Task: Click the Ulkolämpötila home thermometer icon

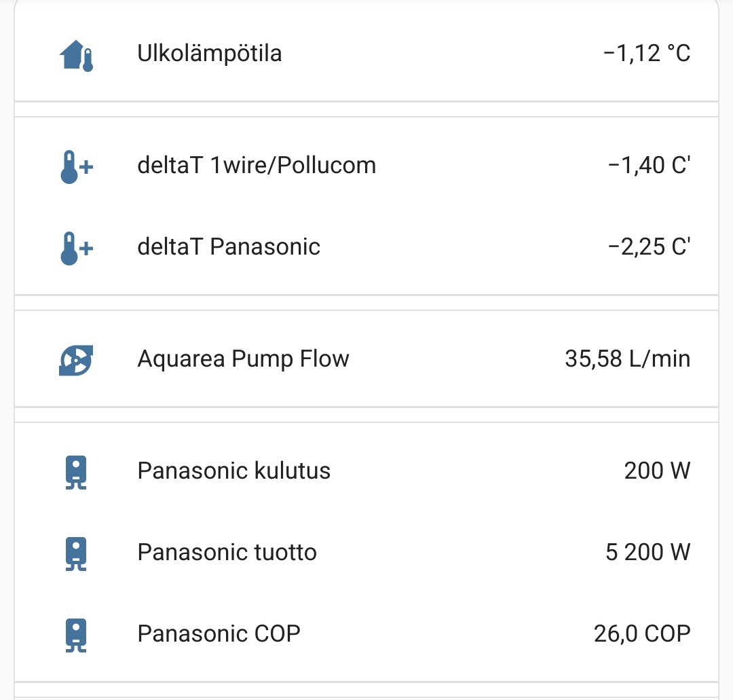Action: tap(76, 54)
